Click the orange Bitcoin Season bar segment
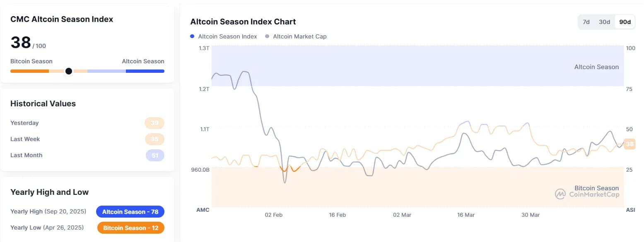Image resolution: width=644 pixels, height=242 pixels. (x=29, y=71)
